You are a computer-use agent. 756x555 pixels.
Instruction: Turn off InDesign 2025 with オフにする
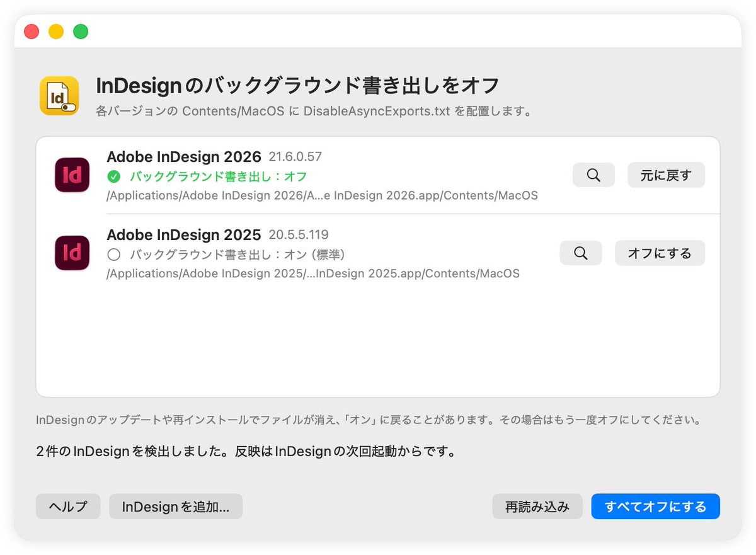click(x=660, y=253)
